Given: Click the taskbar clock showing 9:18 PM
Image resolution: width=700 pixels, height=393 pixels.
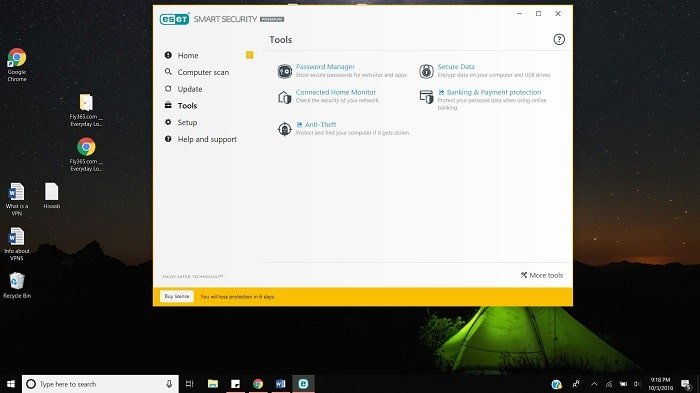Looking at the screenshot, I should click(661, 384).
